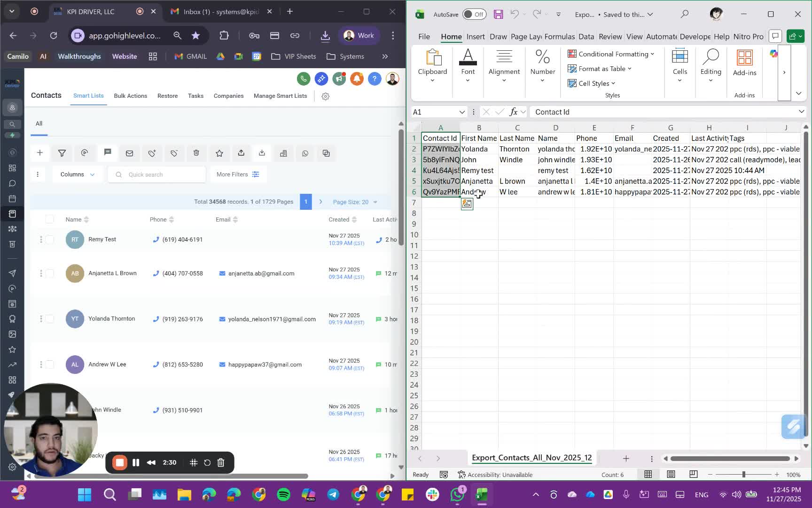The width and height of the screenshot is (812, 508).
Task: Check the Anjanetta L Brown row checkbox
Action: [x=50, y=273]
